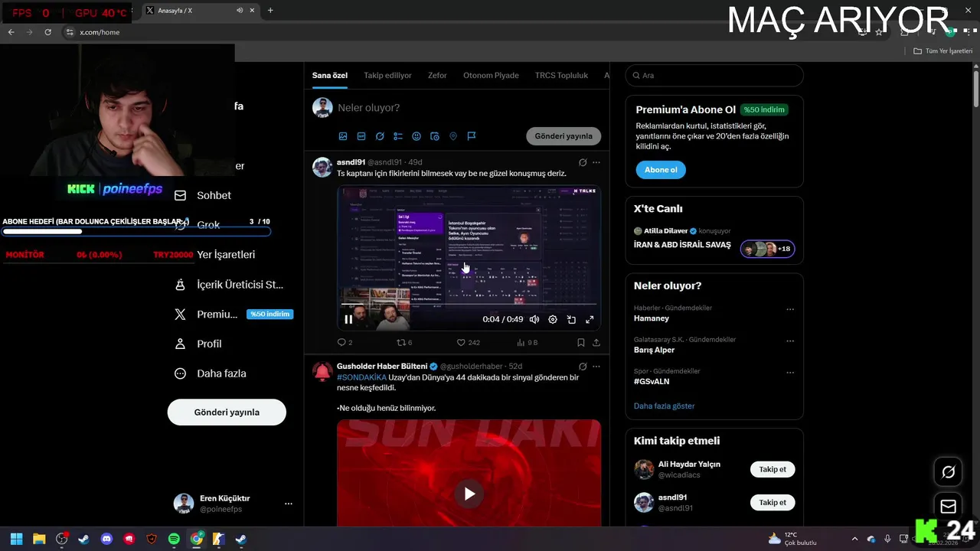Click the Ara search field
Screen dimensions: 980x551
[714, 76]
